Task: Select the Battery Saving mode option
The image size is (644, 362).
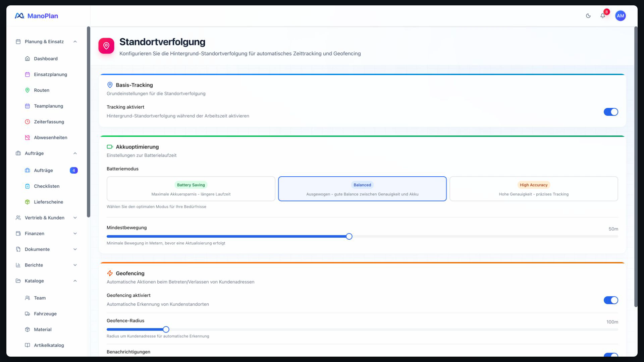Action: click(191, 189)
